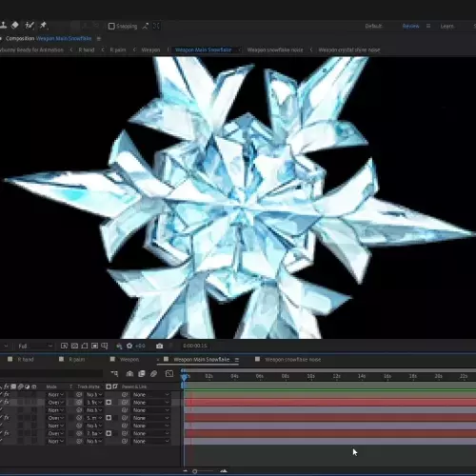Click the Reset Exposure icon
This screenshot has width=476, height=476.
129,346
